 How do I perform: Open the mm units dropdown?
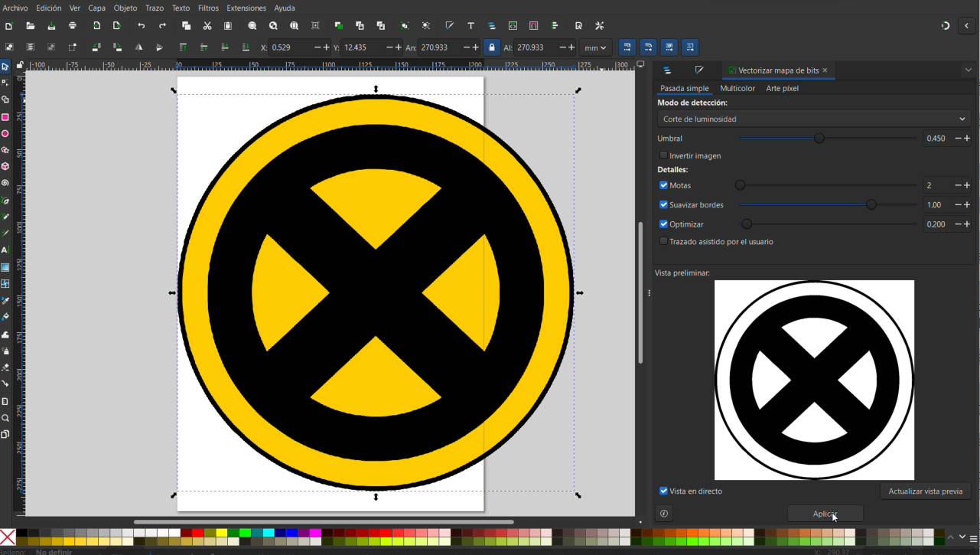pyautogui.click(x=594, y=47)
